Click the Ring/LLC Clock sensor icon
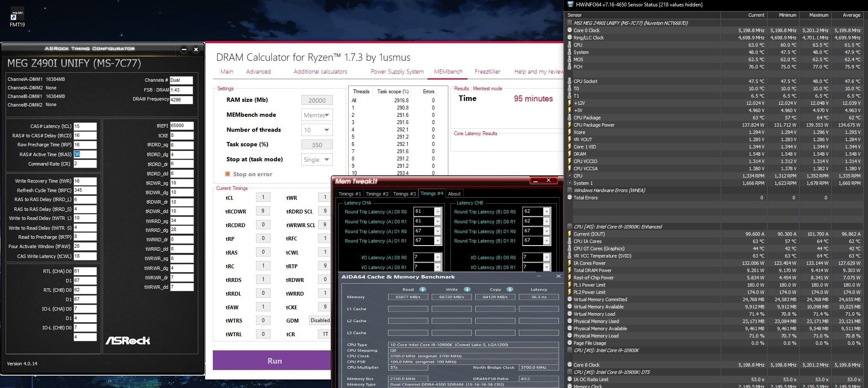868x388 pixels. tap(570, 38)
